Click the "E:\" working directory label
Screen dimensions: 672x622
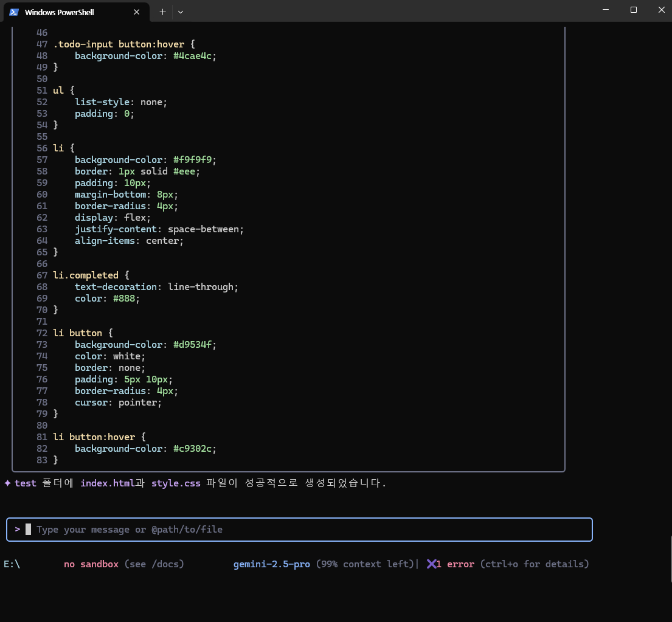[12, 564]
